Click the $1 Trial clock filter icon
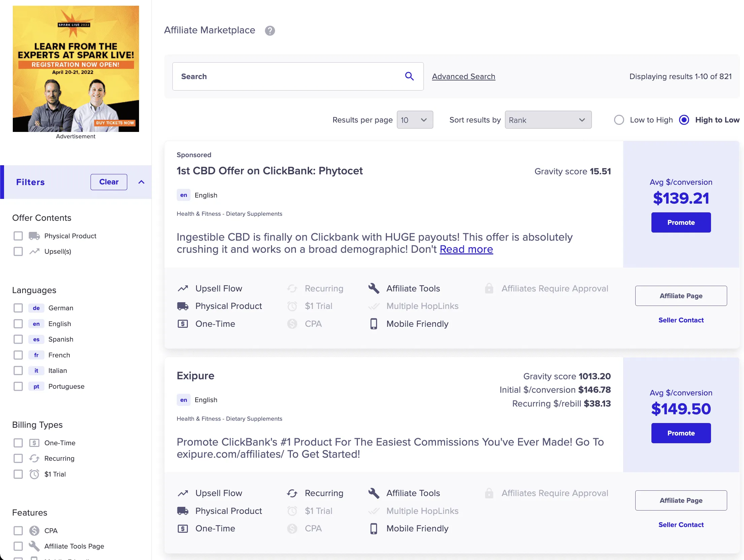Screen dimensions: 744x560 (x=34, y=474)
